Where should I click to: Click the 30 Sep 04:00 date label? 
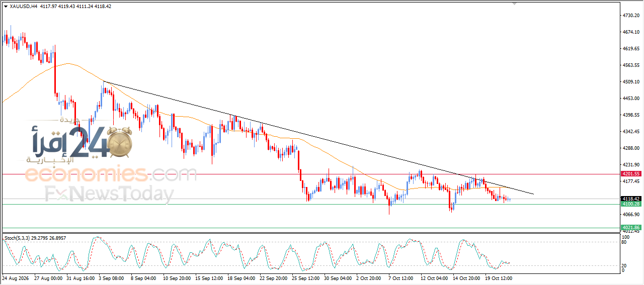pyautogui.click(x=338, y=277)
